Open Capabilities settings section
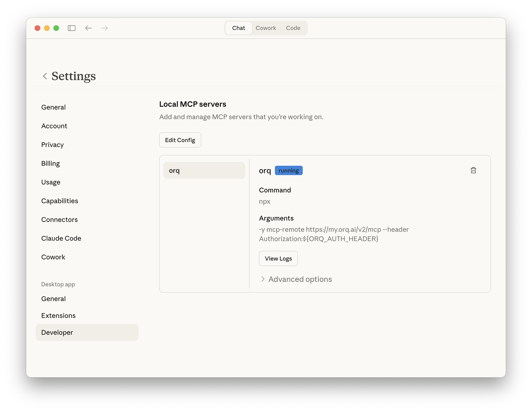Viewport: 532px width, 412px height. (60, 201)
